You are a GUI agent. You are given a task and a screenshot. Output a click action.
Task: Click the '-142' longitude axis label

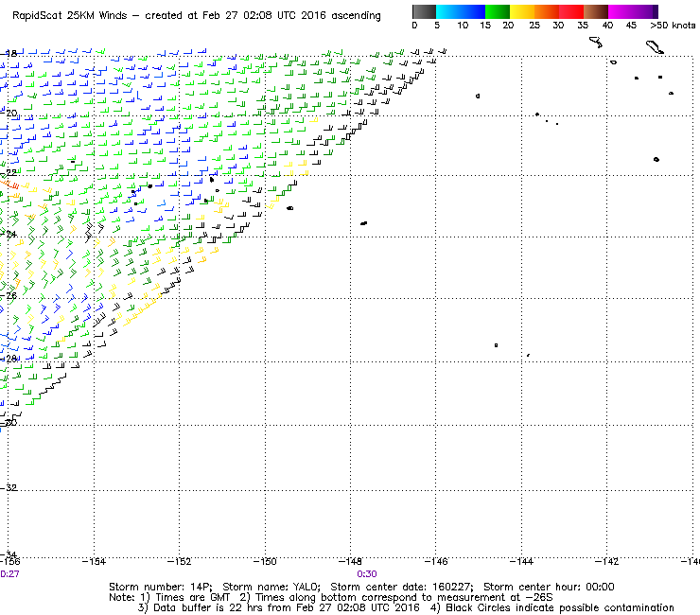coord(607,561)
